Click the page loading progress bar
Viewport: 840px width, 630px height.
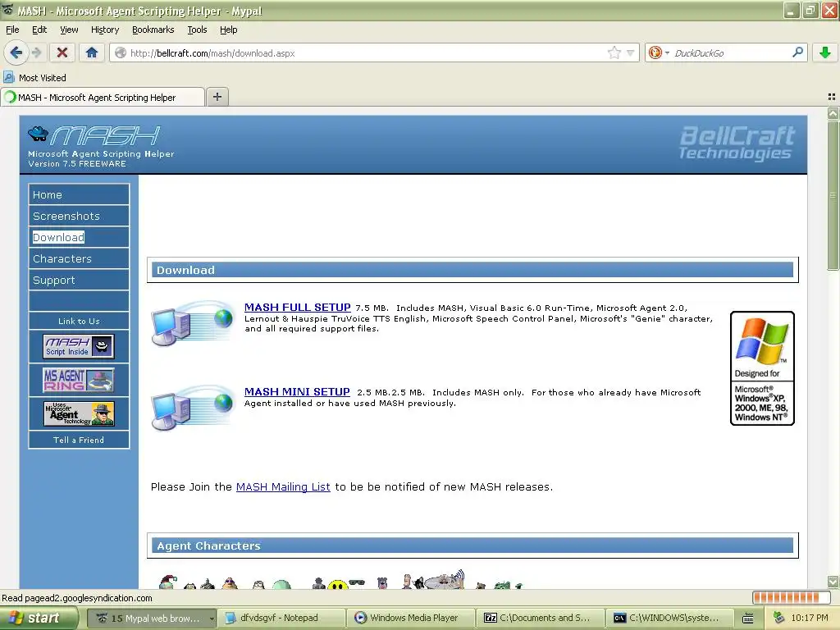pyautogui.click(x=792, y=597)
